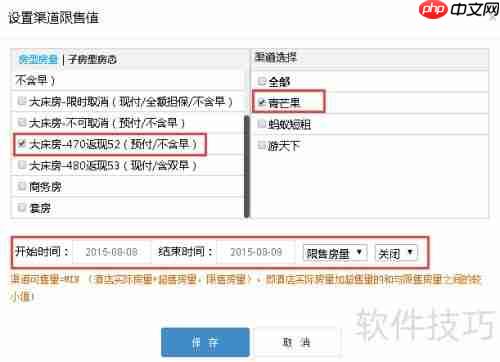Click the 结束时间 date field
The width and height of the screenshot is (500, 362).
pos(256,252)
